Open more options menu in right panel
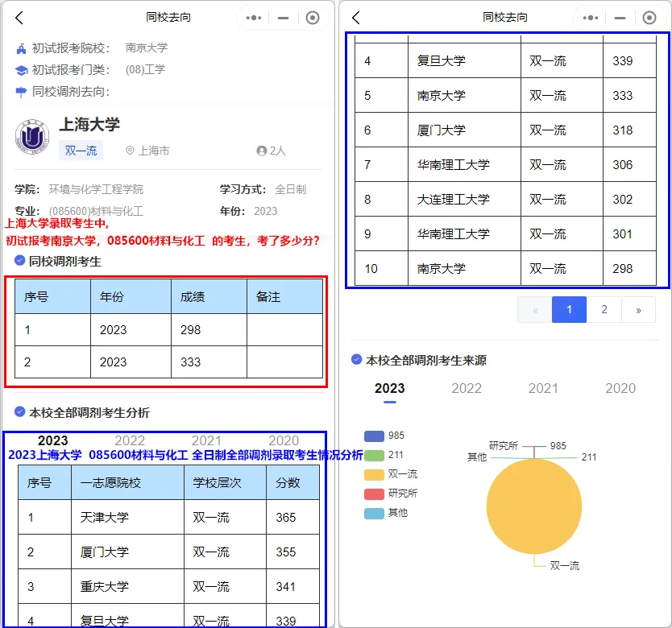Viewport: 672px width, 628px height. [591, 18]
